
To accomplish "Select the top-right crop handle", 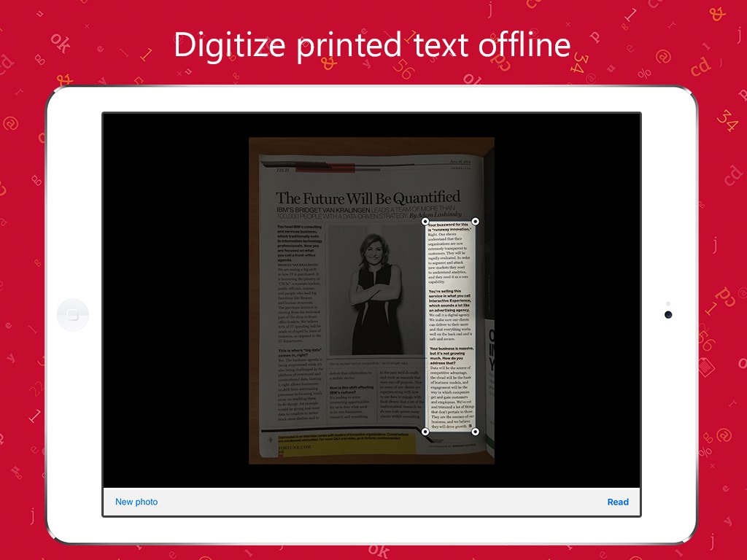I will click(475, 222).
